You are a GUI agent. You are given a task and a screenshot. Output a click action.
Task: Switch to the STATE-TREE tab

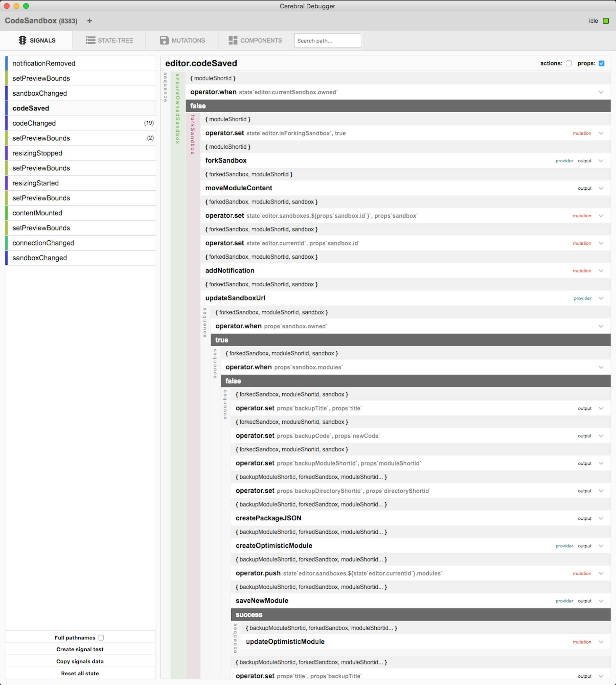pyautogui.click(x=116, y=40)
